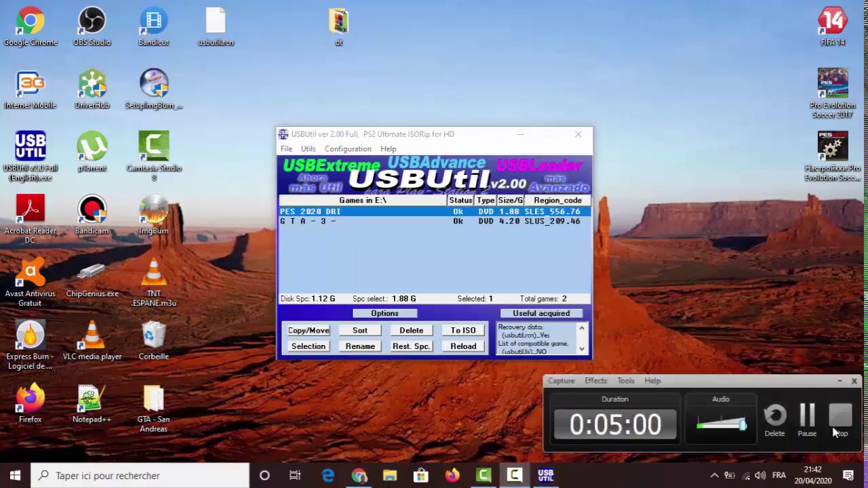Open Effects menu in recorder panel
The image size is (868, 488).
point(596,381)
